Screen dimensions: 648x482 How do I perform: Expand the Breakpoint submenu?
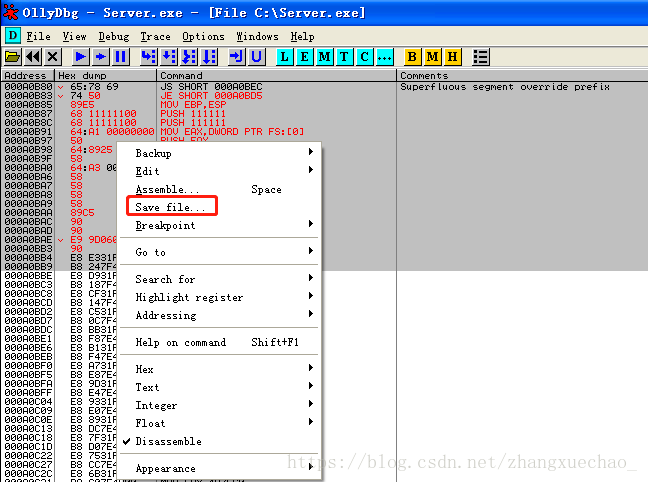point(220,225)
